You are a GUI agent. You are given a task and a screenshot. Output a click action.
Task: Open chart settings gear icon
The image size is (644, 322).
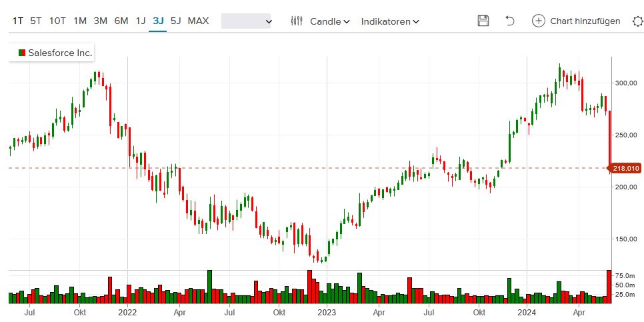click(x=637, y=21)
